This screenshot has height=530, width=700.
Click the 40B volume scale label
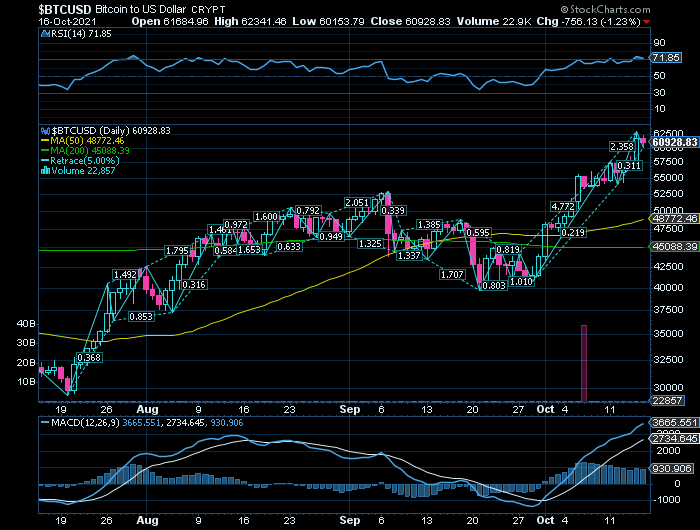(26, 324)
